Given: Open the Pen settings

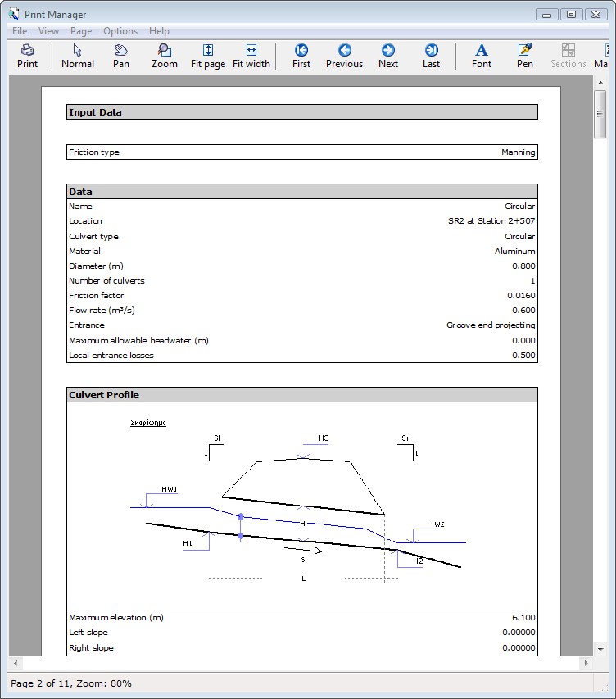Looking at the screenshot, I should pos(525,56).
